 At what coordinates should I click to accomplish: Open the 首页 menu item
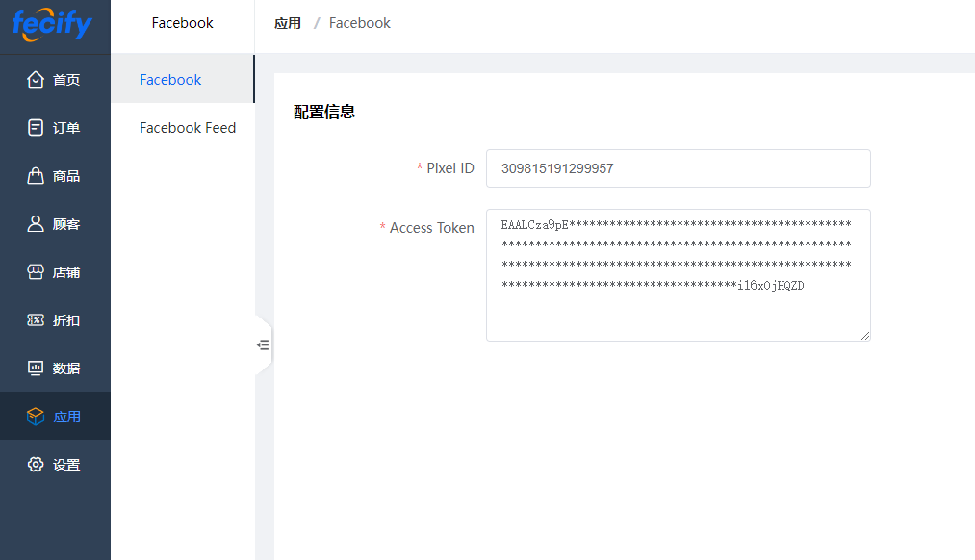coord(55,80)
